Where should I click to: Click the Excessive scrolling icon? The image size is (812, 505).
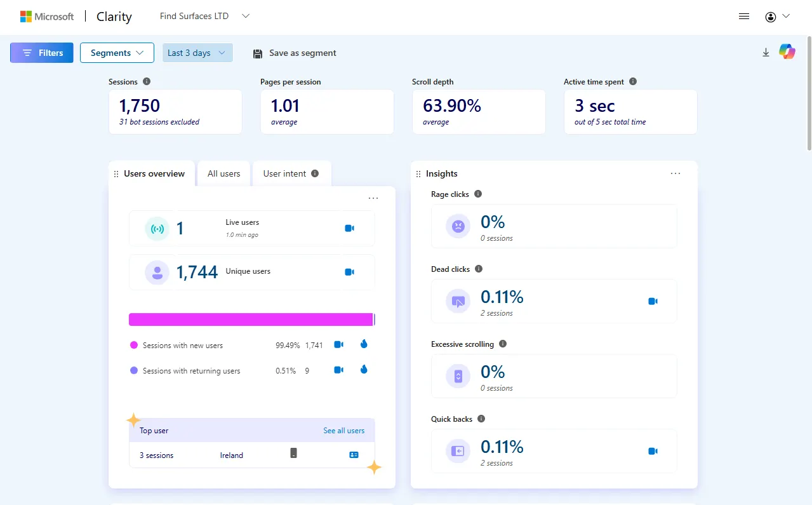(458, 376)
